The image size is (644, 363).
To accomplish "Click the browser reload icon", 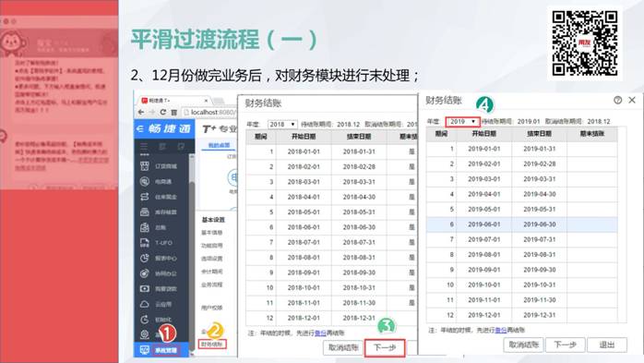I will click(163, 113).
